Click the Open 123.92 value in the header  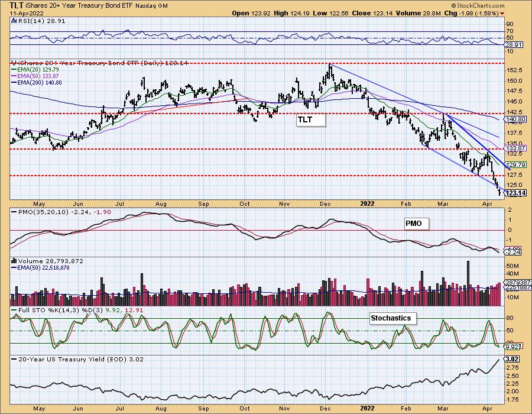coord(251,14)
